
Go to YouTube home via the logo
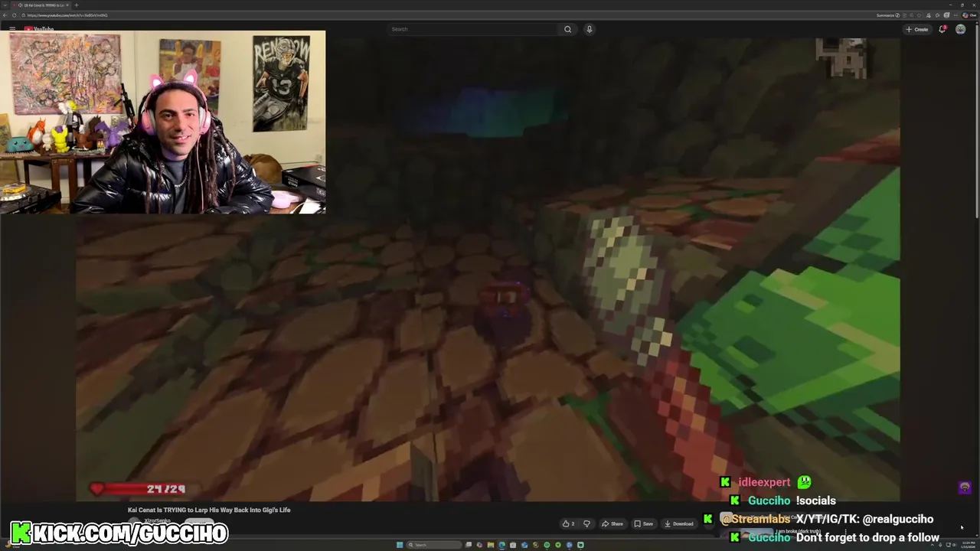(x=39, y=29)
